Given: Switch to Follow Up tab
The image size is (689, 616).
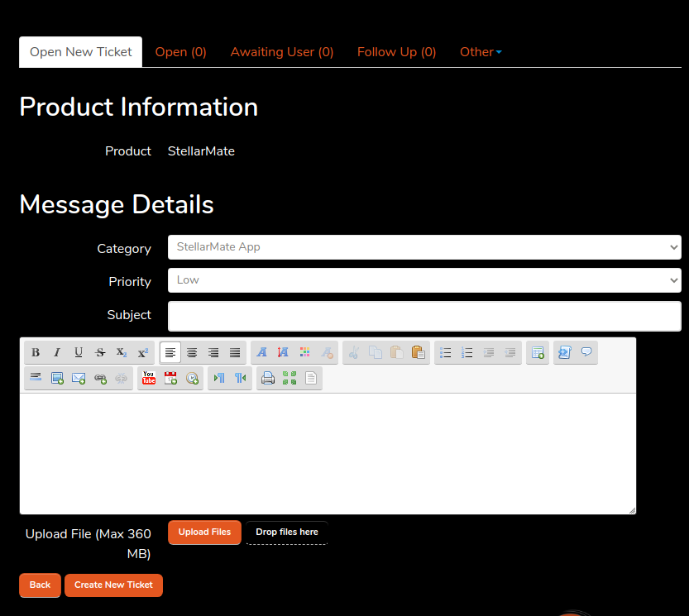Looking at the screenshot, I should 396,52.
